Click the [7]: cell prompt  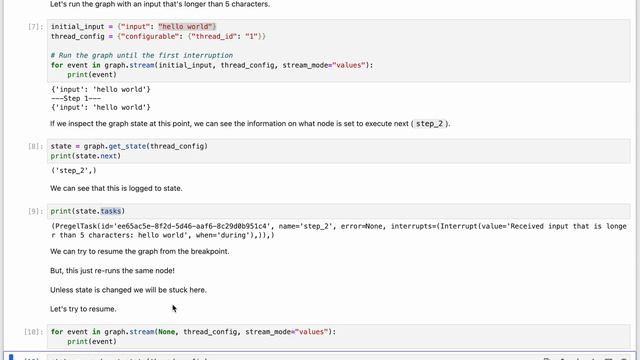36,27
